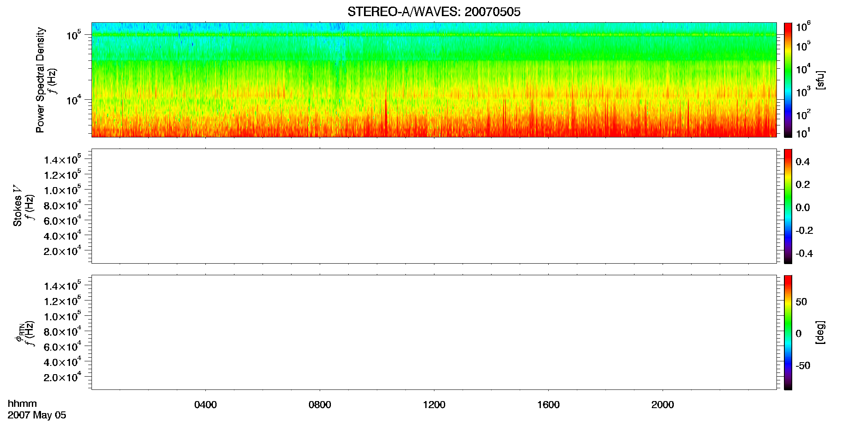Viewport: 868px width, 447px height.
Task: Click the 0800 time axis label
Action: pyautogui.click(x=320, y=405)
